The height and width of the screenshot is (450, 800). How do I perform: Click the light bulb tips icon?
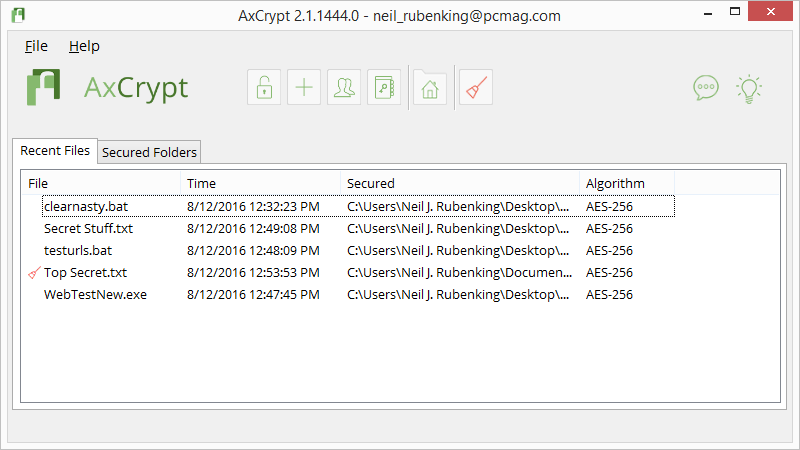pyautogui.click(x=749, y=89)
